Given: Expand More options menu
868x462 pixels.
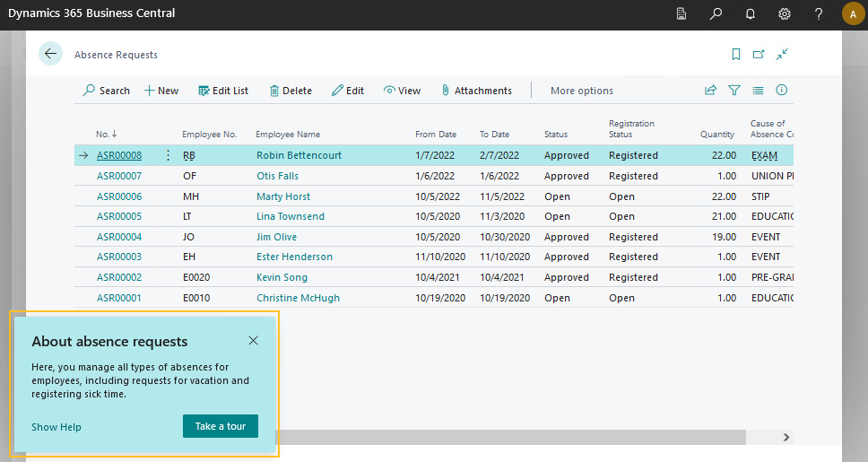Looking at the screenshot, I should coord(581,91).
